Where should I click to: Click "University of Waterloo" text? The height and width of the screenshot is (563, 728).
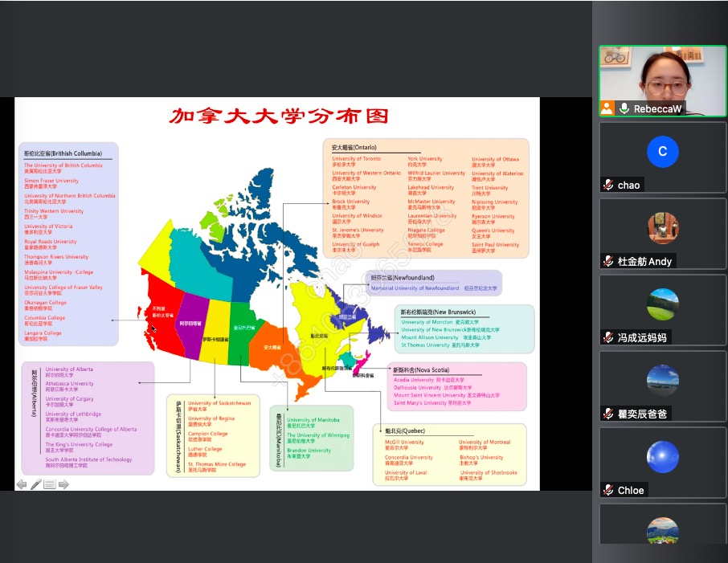497,173
